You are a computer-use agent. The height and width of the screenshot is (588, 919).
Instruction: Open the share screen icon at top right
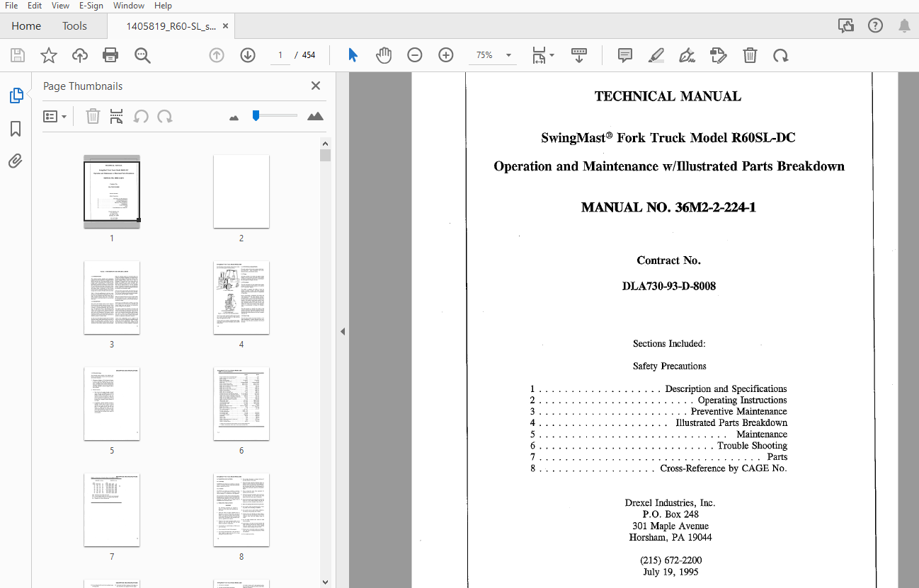click(x=845, y=25)
